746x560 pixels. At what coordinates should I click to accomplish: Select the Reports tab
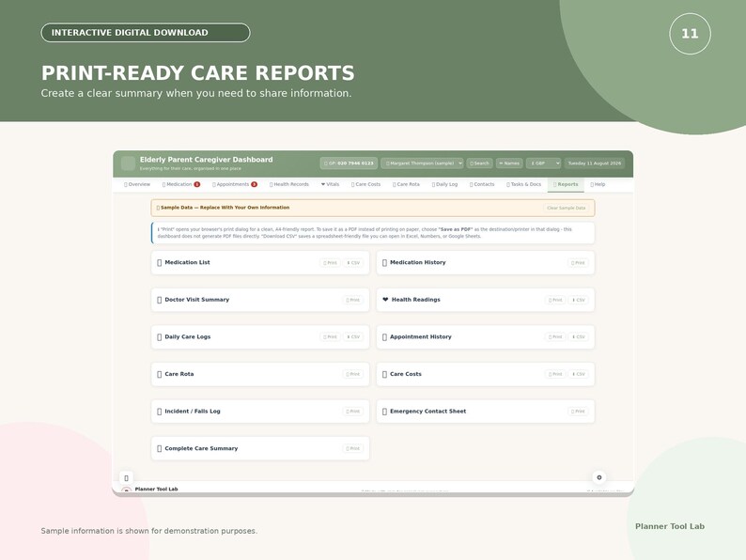[566, 184]
